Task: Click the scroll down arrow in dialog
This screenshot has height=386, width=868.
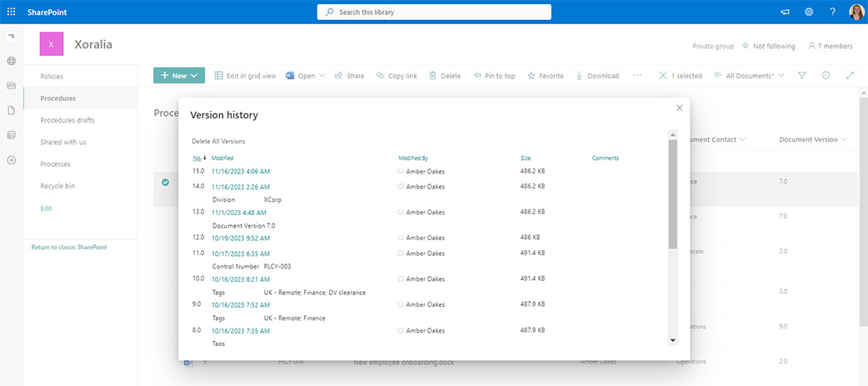Action: [672, 339]
